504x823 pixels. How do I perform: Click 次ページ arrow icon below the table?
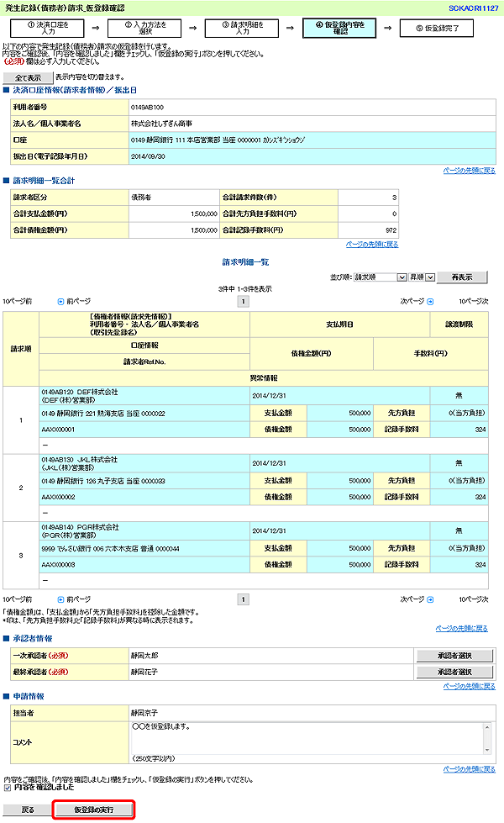click(x=430, y=599)
